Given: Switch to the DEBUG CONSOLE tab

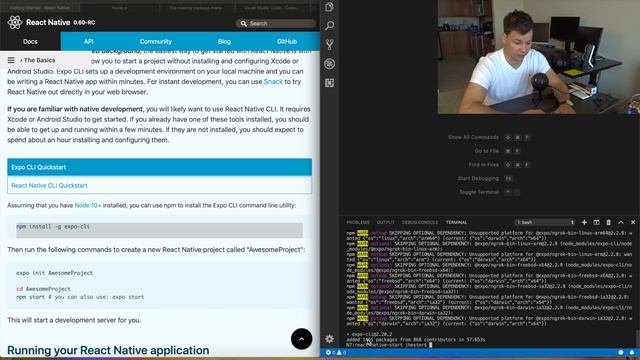Looking at the screenshot, I should [x=420, y=222].
